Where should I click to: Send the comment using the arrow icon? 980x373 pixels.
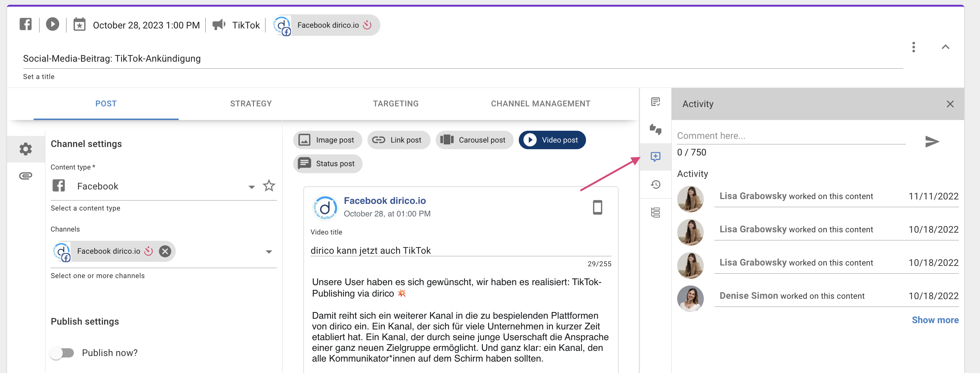(932, 142)
